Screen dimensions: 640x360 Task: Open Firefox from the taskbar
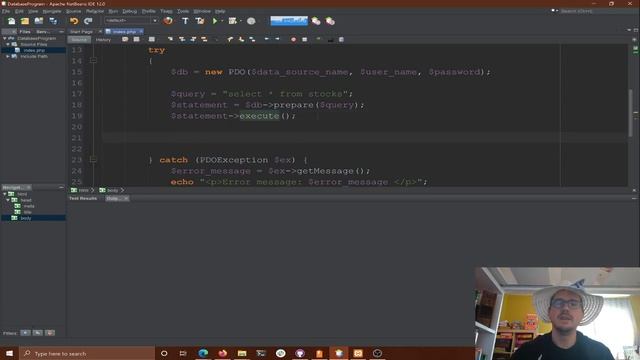222,353
